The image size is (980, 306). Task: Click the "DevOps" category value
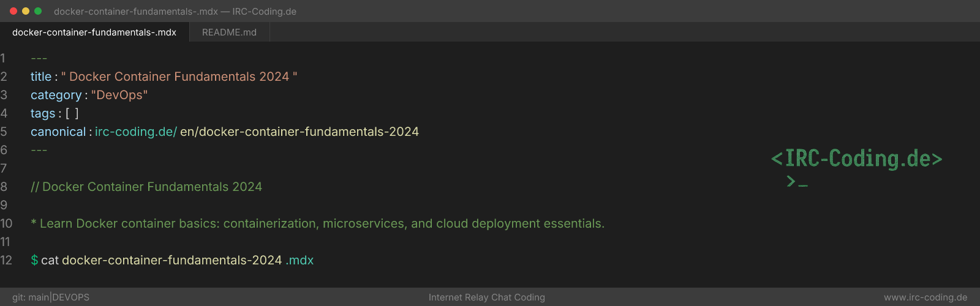point(119,95)
